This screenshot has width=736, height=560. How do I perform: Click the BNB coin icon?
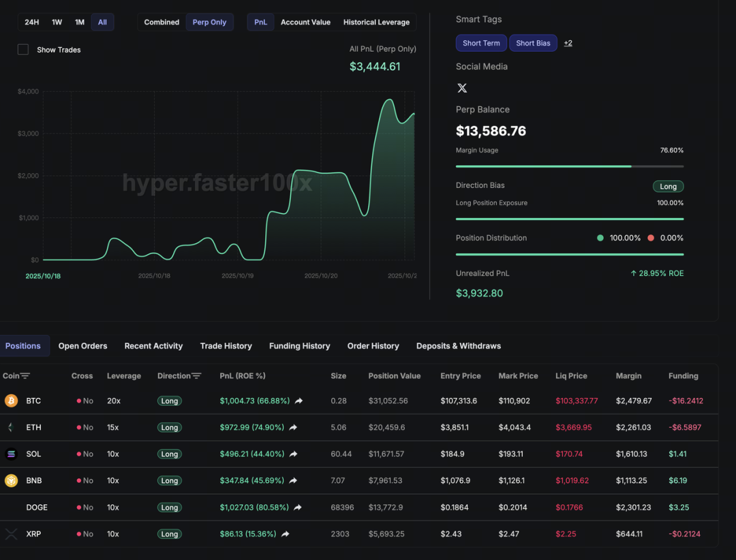coord(11,480)
